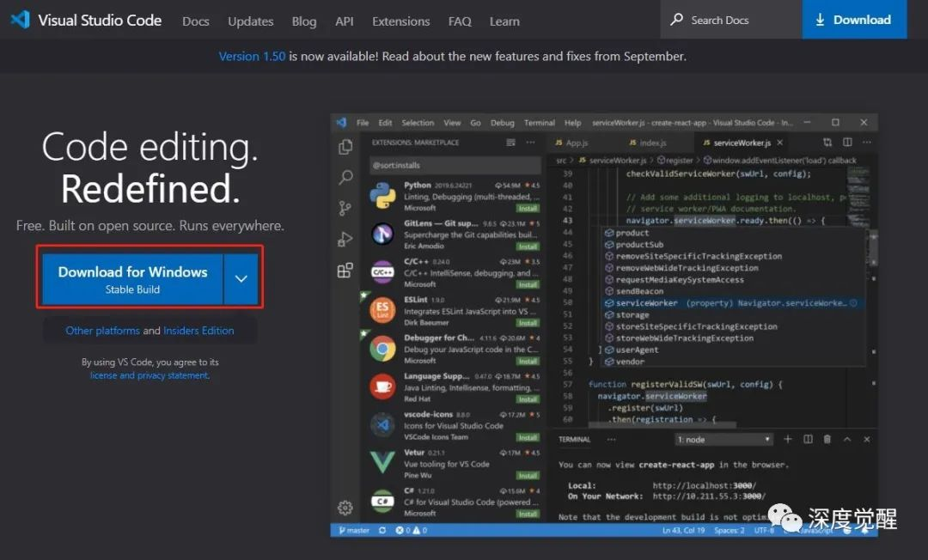Image resolution: width=928 pixels, height=560 pixels.
Task: Click the split editor icon
Action: tap(847, 143)
